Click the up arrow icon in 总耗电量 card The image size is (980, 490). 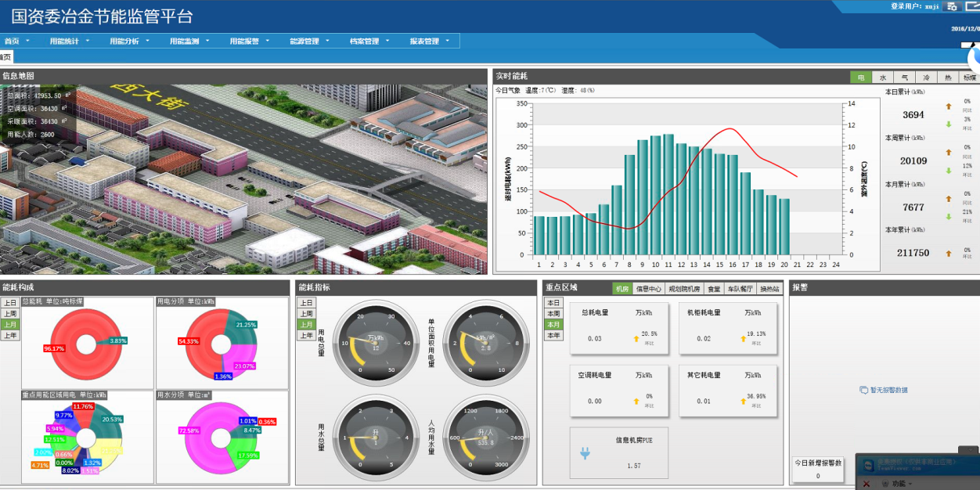point(635,338)
